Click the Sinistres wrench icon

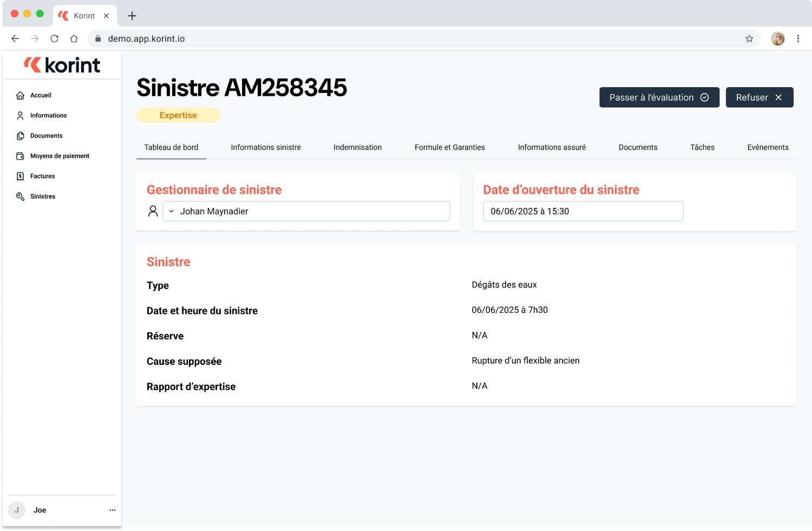coord(20,196)
